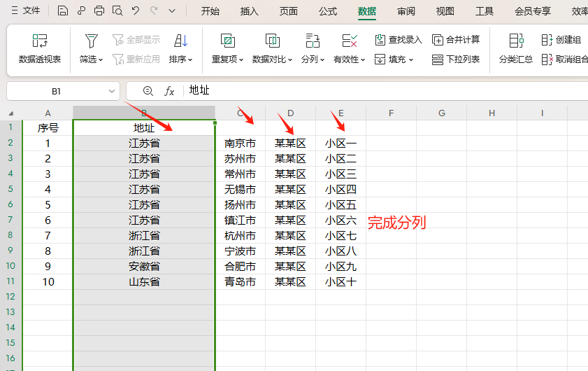
Task: Click 创建组 button
Action: coord(561,39)
